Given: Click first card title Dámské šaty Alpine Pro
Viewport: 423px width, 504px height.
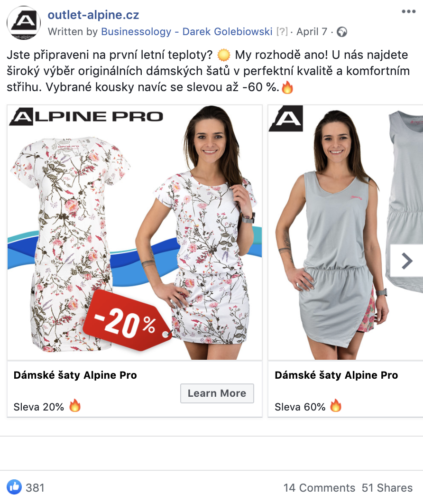Looking at the screenshot, I should coord(75,375).
